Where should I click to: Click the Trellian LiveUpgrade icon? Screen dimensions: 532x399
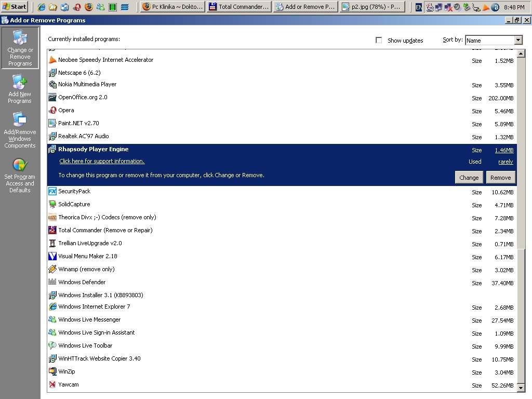pyautogui.click(x=52, y=243)
